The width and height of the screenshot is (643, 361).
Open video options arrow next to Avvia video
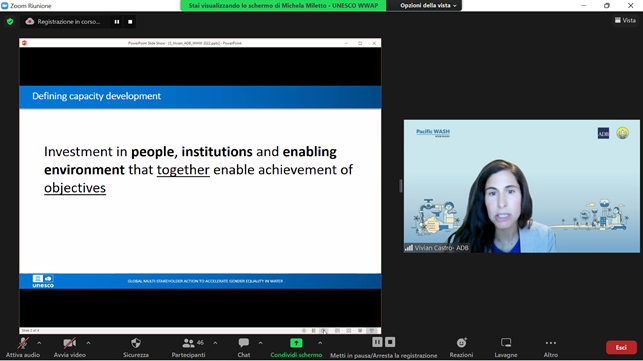pos(88,343)
